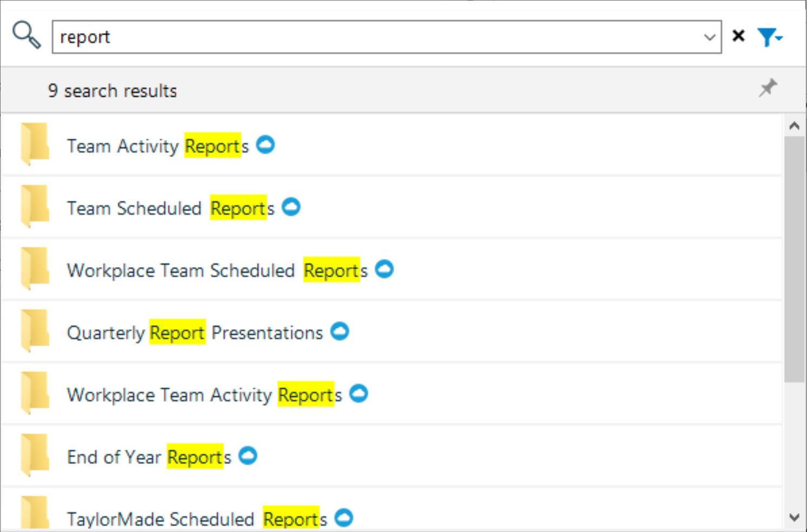
Task: Click cloud icon beside Team Scheduled Reports
Action: (x=291, y=207)
